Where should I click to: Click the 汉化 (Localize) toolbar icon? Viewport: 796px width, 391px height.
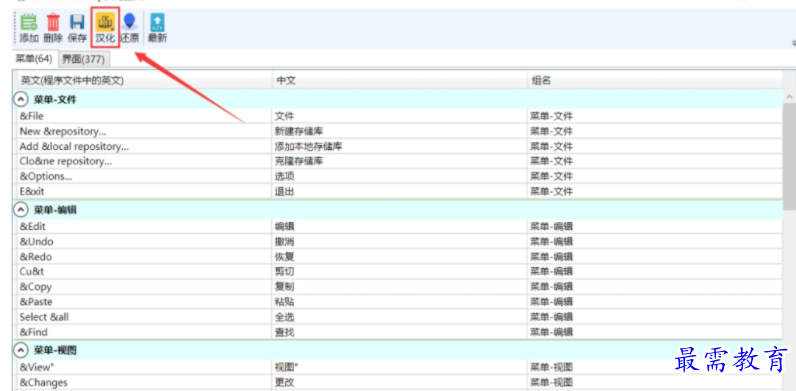(105, 28)
